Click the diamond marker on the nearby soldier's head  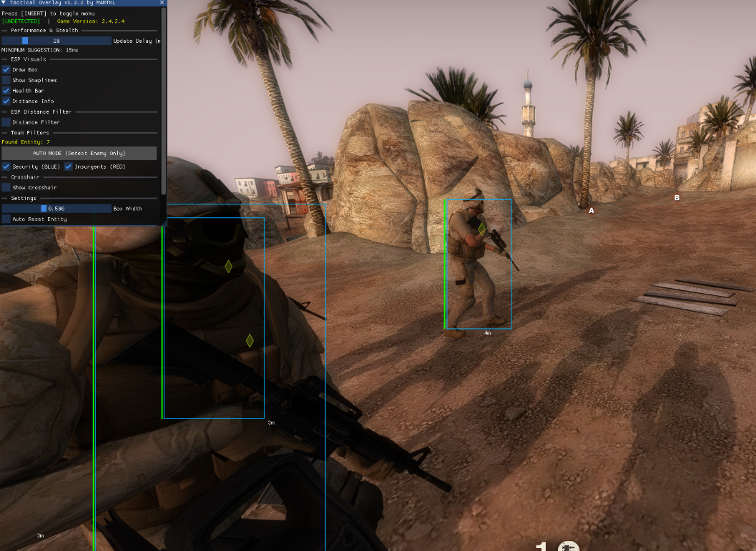coord(228,267)
